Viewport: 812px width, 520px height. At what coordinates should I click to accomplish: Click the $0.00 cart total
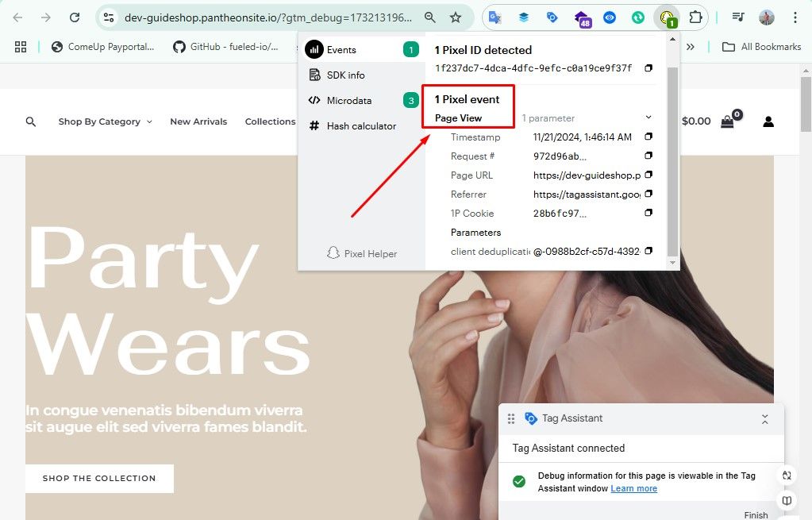click(x=696, y=121)
